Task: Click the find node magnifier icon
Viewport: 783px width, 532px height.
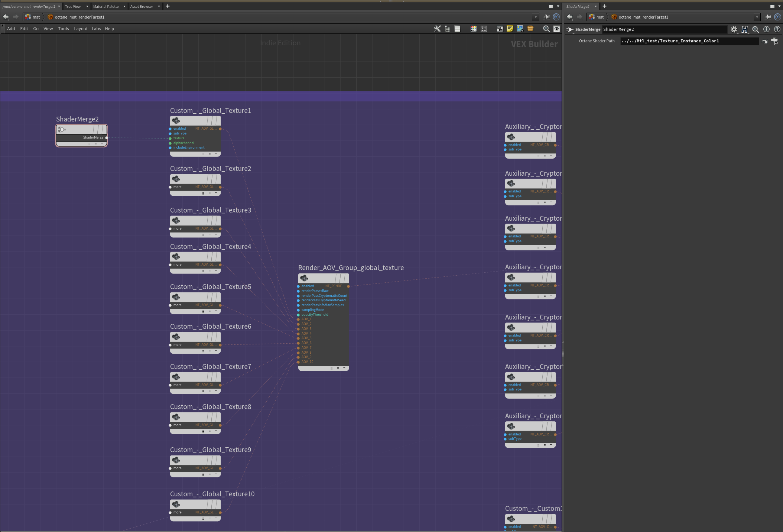Action: click(546, 29)
